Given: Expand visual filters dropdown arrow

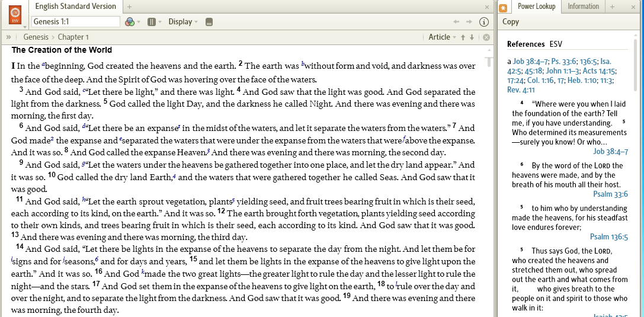Looking at the screenshot, I should (x=139, y=22).
